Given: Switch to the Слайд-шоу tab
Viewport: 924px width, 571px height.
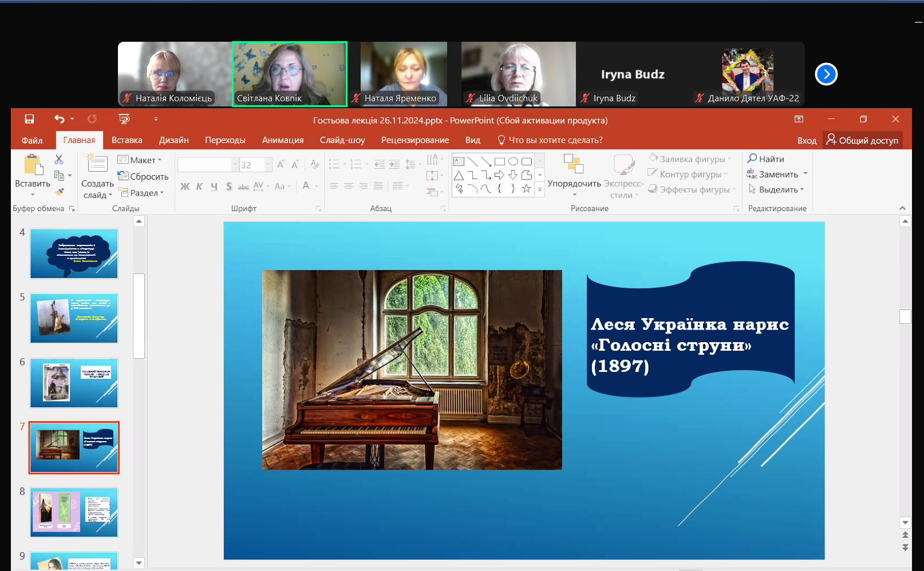Looking at the screenshot, I should click(x=342, y=140).
